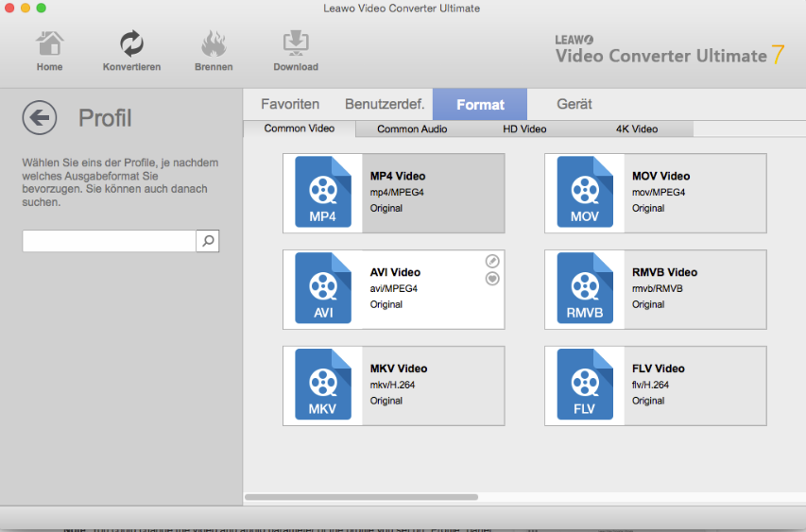The height and width of the screenshot is (532, 806).
Task: Switch to the Favoriten tab
Action: (x=290, y=104)
